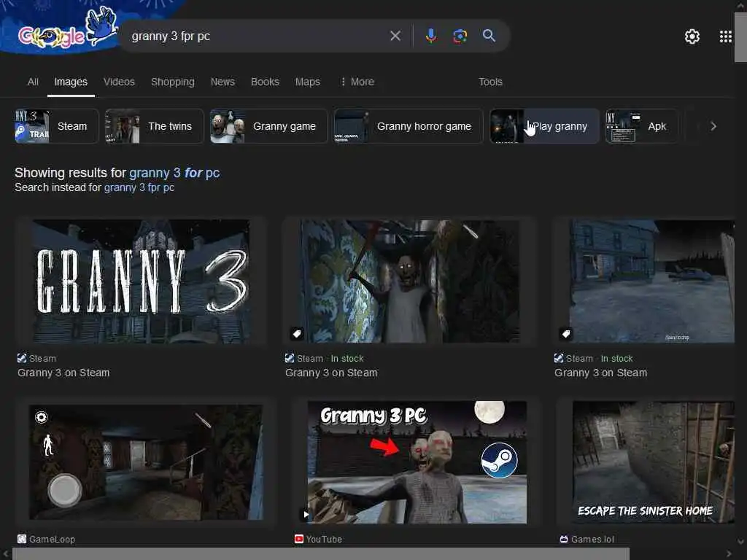Click the Steam favicon under Granny 3 title image
The height and width of the screenshot is (560, 747).
tap(22, 358)
